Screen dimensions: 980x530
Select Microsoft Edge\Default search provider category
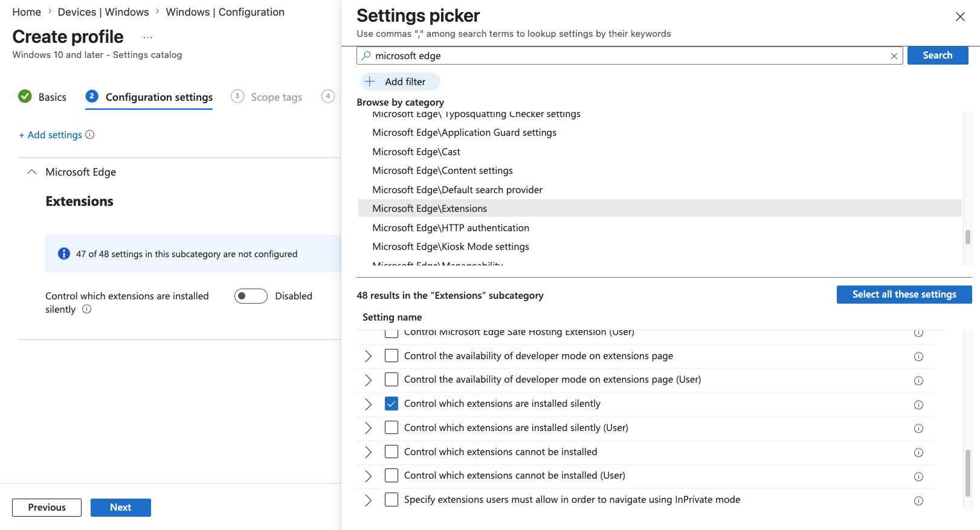pyautogui.click(x=660, y=190)
